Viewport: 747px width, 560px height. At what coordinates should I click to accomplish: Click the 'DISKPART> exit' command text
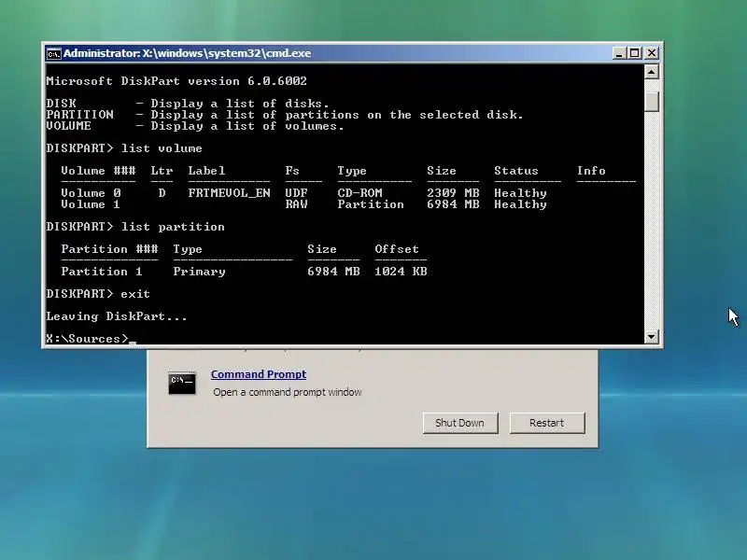[x=98, y=294]
